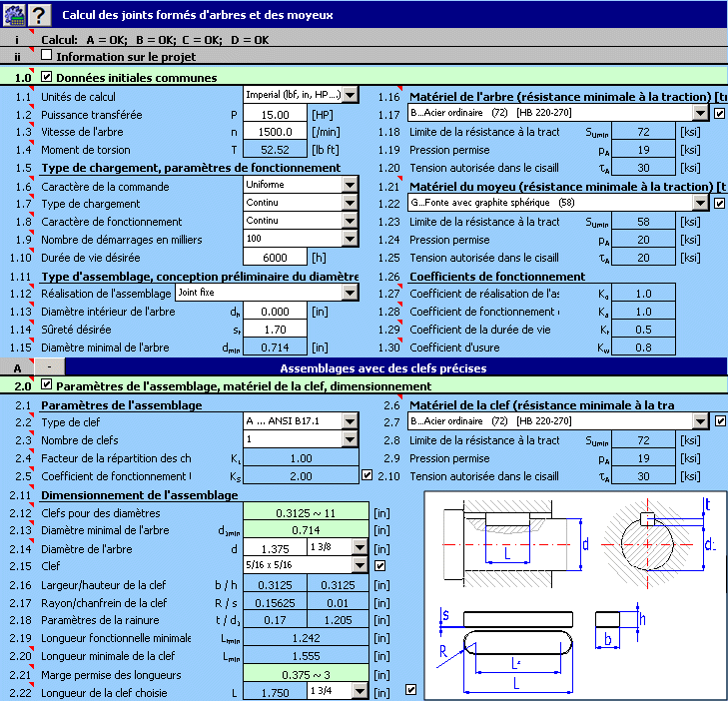Click shaft Pression permise value 19 in row 1.19

coord(643,150)
